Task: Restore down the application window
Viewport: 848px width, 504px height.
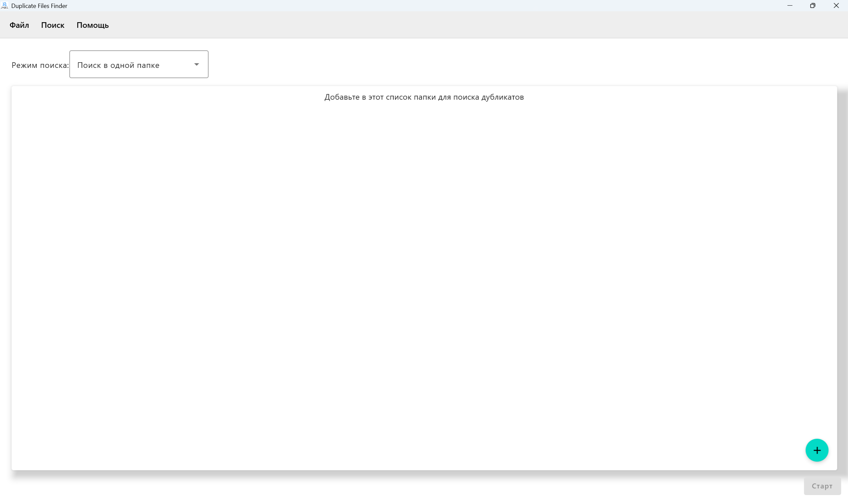Action: click(x=812, y=5)
